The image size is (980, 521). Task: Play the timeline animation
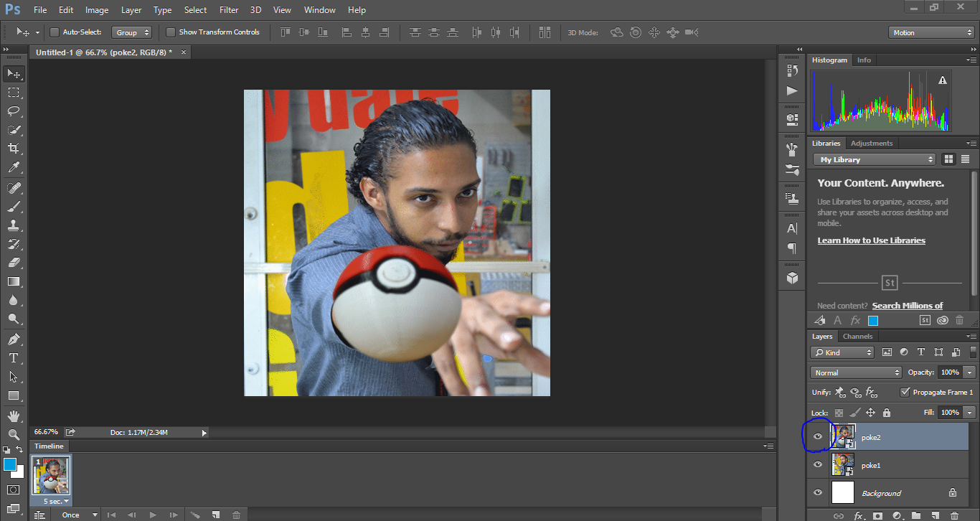153,515
